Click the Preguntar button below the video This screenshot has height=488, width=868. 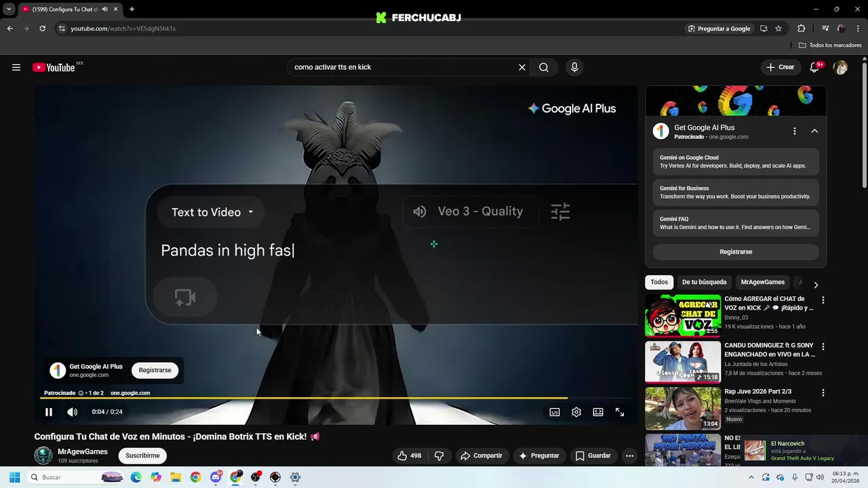point(539,455)
